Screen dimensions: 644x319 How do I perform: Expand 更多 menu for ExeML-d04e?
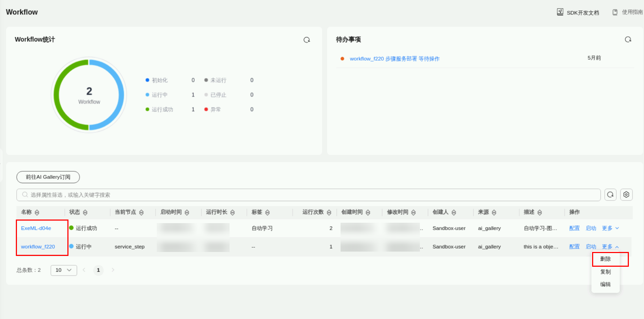[x=610, y=228]
